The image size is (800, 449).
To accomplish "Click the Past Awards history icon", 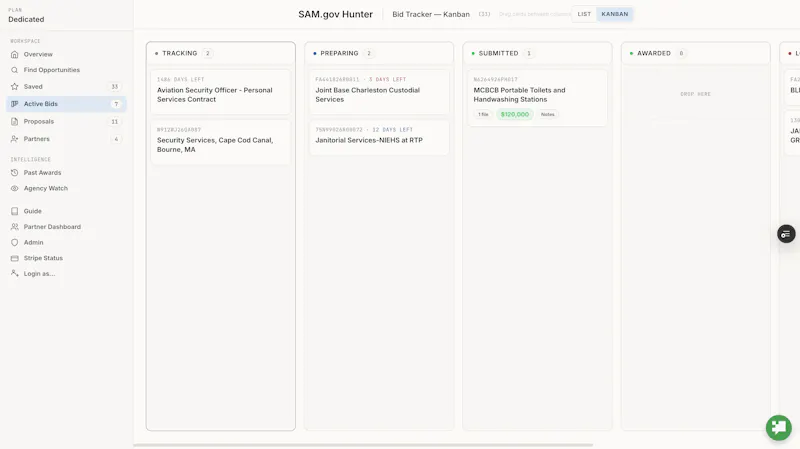I will coord(14,172).
